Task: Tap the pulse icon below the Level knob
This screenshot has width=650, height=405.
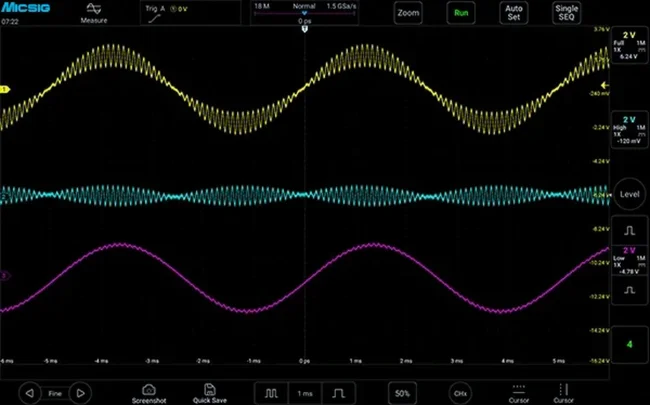Action: tap(630, 230)
